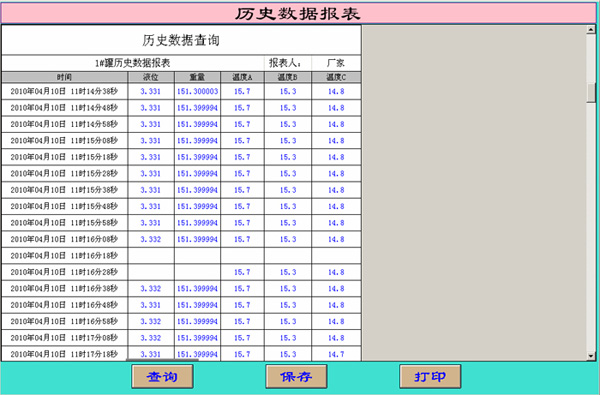This screenshot has width=600, height=395.
Task: Click the 保存 save button
Action: point(296,376)
